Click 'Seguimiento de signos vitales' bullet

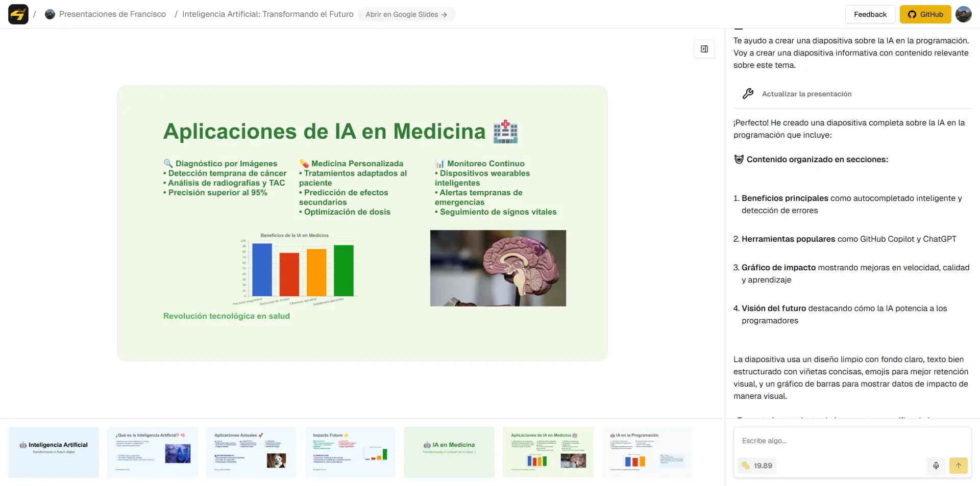(x=496, y=212)
